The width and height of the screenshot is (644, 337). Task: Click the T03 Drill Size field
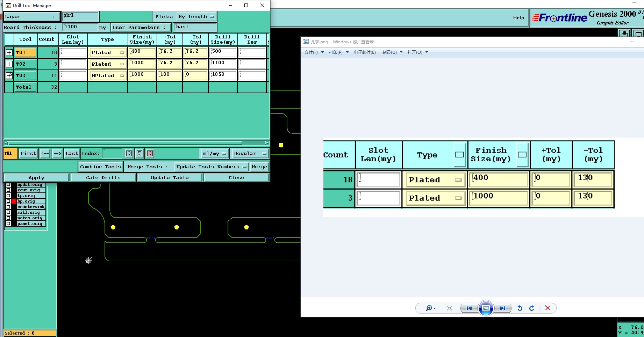coord(223,75)
